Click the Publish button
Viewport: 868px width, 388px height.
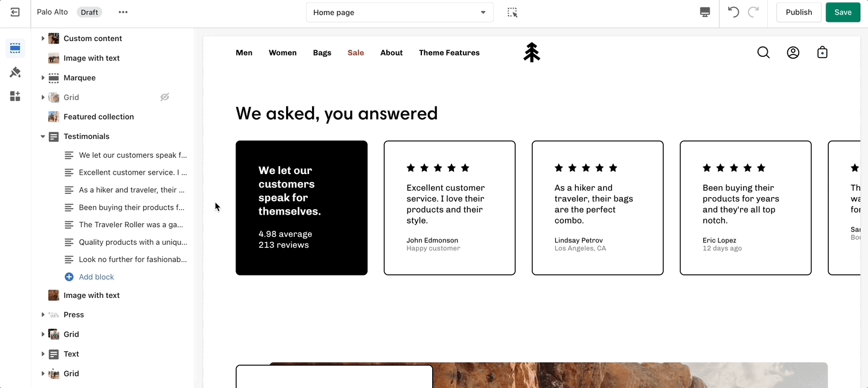click(x=798, y=12)
